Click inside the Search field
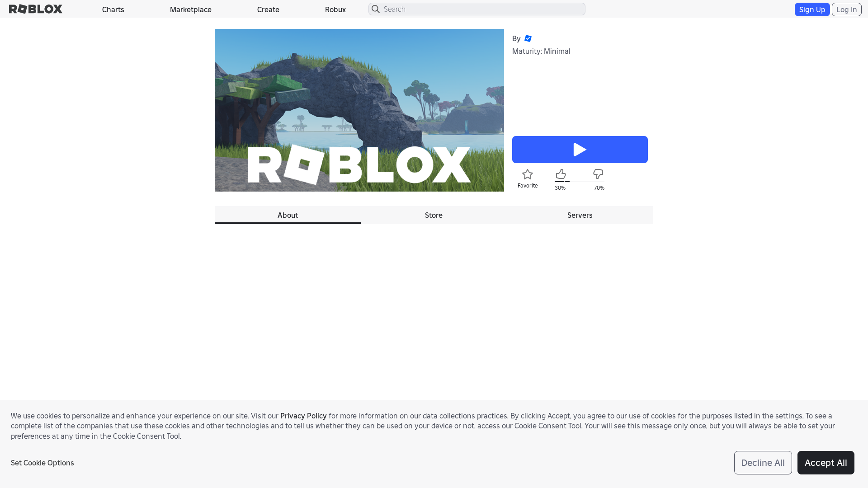Image resolution: width=868 pixels, height=488 pixels. tap(477, 9)
